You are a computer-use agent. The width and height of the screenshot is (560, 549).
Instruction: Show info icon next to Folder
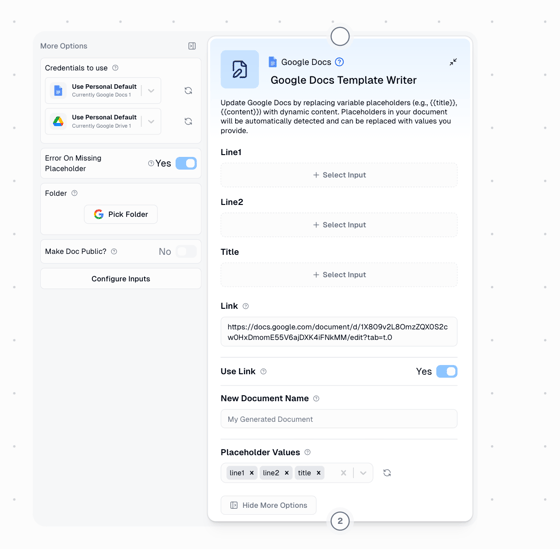pos(74,193)
